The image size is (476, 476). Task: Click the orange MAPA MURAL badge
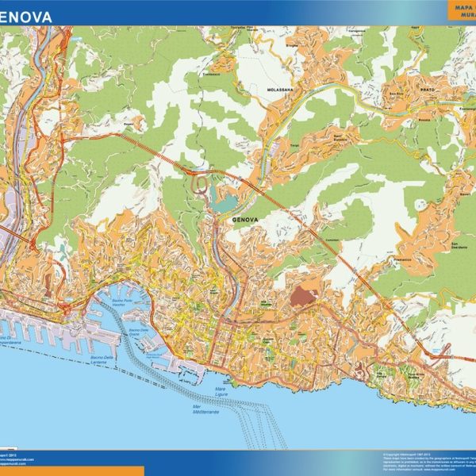[462, 11]
